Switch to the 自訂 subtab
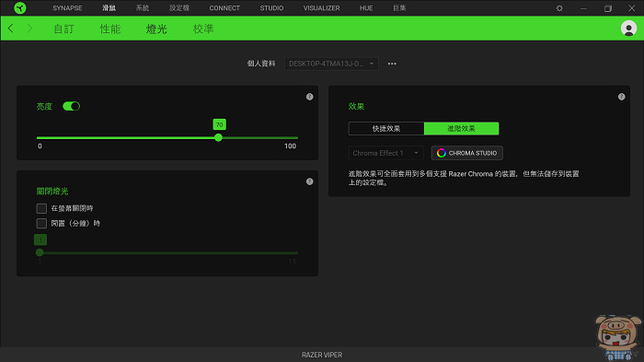This screenshot has width=644, height=362. [x=63, y=29]
